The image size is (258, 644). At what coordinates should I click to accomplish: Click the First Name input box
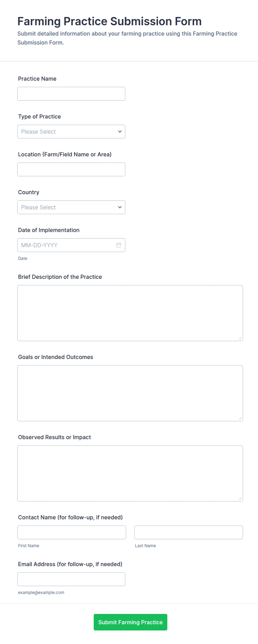[72, 532]
